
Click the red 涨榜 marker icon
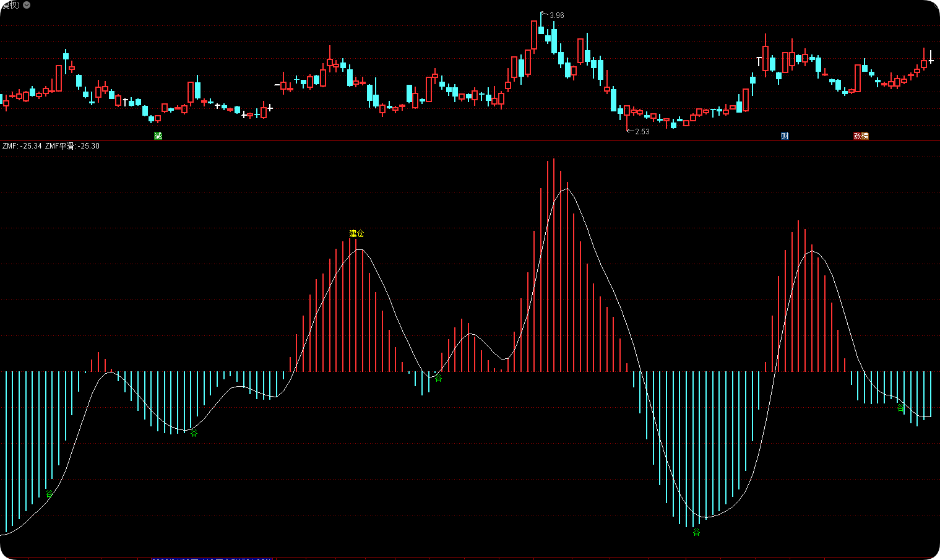pyautogui.click(x=861, y=136)
